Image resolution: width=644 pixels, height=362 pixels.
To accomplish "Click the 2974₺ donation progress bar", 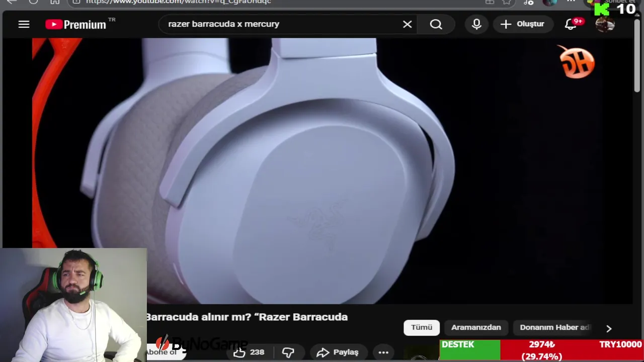I will click(541, 350).
